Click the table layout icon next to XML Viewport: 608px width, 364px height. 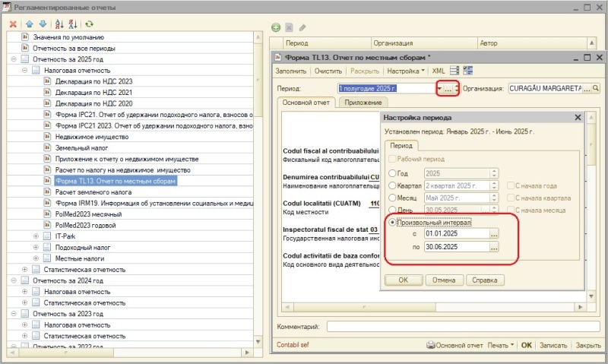pos(454,71)
